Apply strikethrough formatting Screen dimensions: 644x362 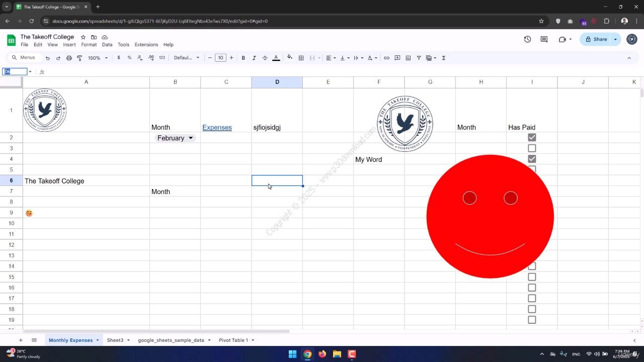(x=265, y=58)
